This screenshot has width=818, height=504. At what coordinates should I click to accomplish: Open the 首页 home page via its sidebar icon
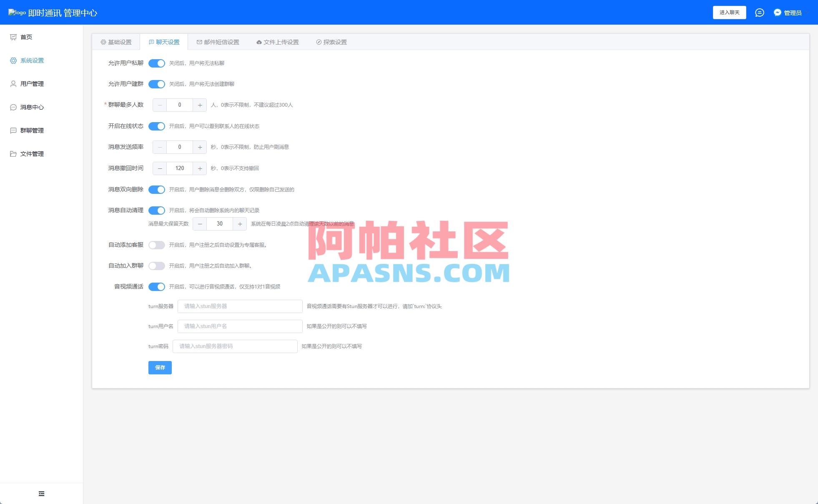[13, 37]
